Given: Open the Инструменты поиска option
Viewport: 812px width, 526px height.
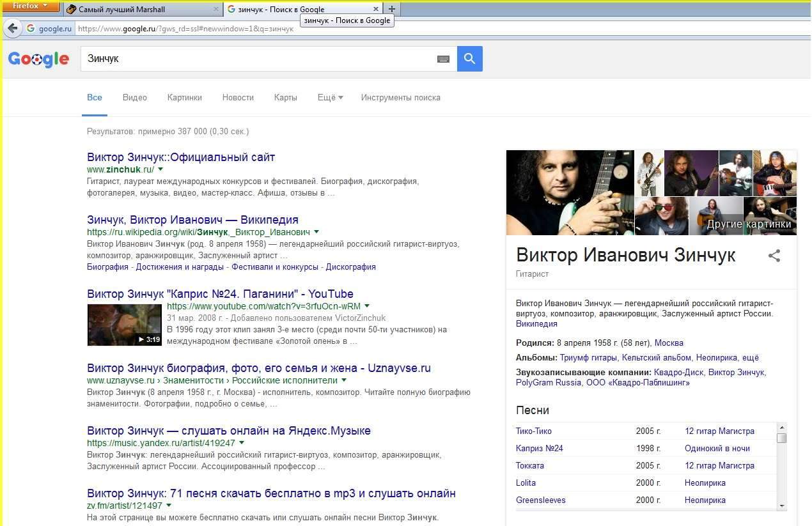Looking at the screenshot, I should click(x=400, y=98).
